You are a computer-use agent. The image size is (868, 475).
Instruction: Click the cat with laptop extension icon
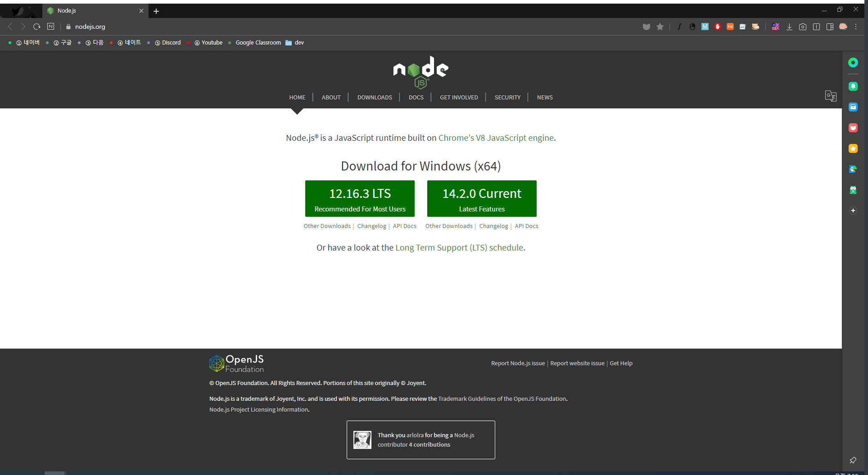(755, 27)
